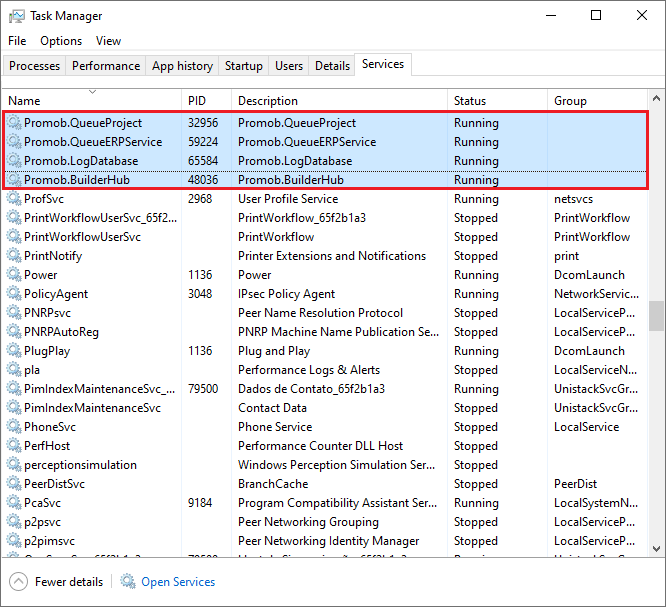
Task: Open the View menu
Action: [108, 41]
